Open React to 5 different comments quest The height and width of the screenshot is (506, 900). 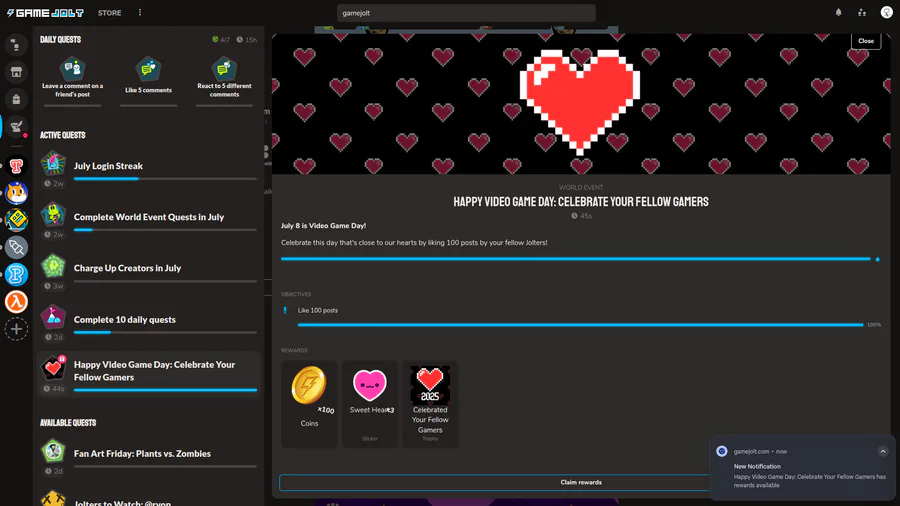[224, 81]
